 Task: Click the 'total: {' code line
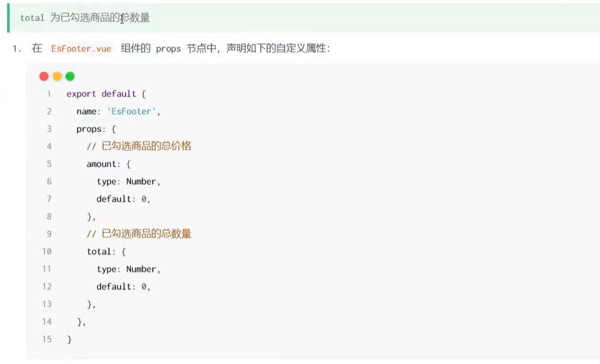[x=106, y=252]
